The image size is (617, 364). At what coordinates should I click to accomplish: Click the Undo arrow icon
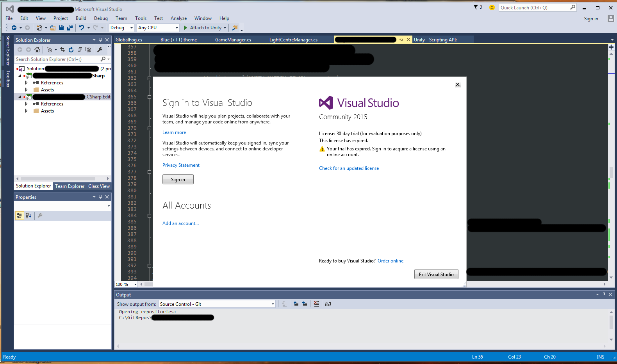pyautogui.click(x=82, y=28)
